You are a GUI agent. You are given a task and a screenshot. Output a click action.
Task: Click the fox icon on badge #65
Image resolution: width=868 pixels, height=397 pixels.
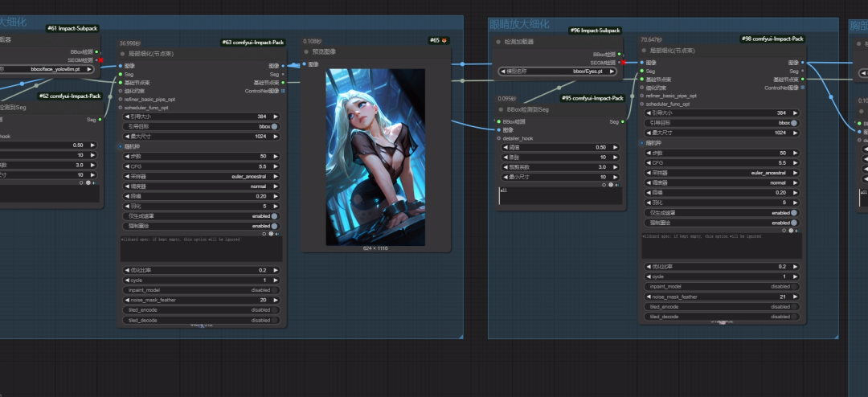[x=444, y=40]
